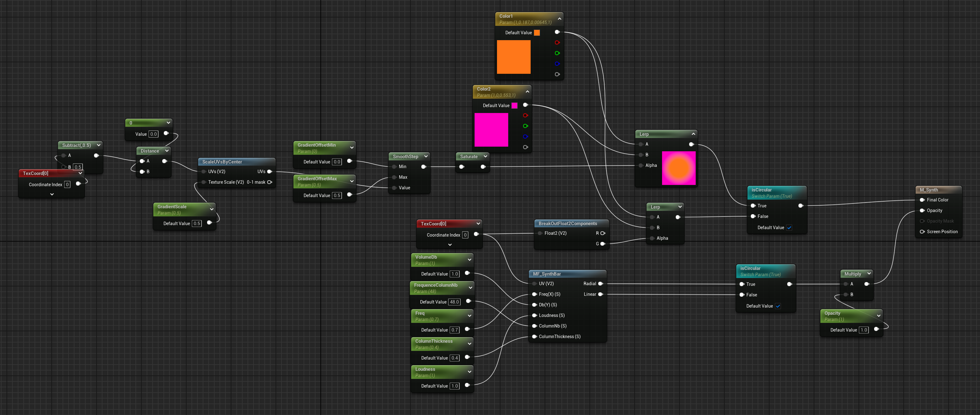The width and height of the screenshot is (980, 415).
Task: Collapse the Color1 node with its chevron
Action: pyautogui.click(x=559, y=19)
